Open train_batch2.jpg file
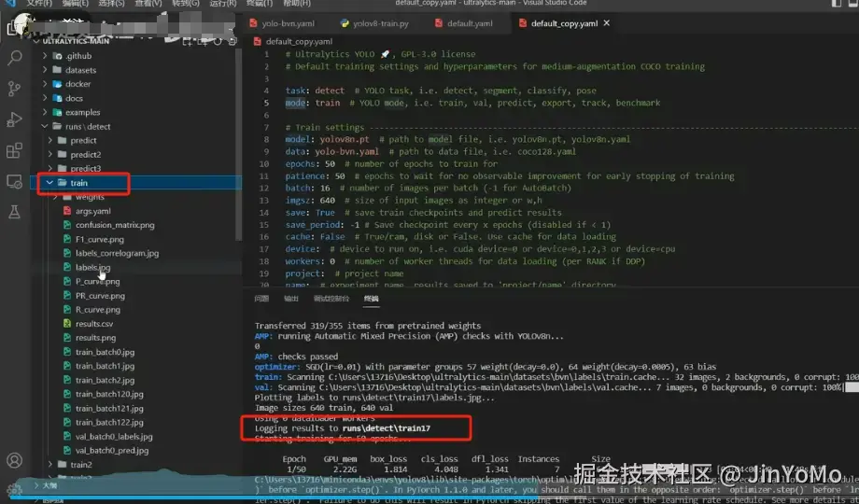This screenshot has width=859, height=504. [x=105, y=380]
